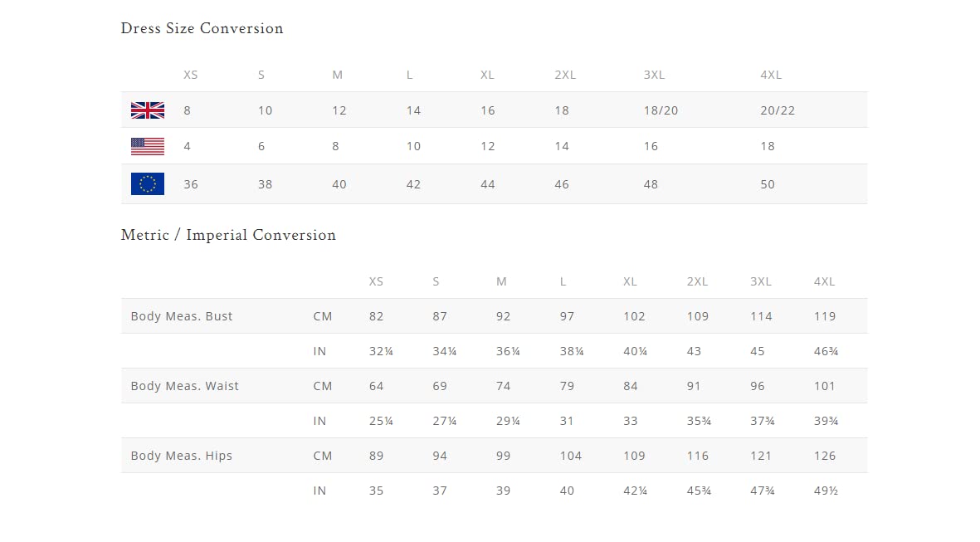Image resolution: width=980 pixels, height=542 pixels.
Task: Click the 101 waist CM value
Action: pyautogui.click(x=825, y=386)
